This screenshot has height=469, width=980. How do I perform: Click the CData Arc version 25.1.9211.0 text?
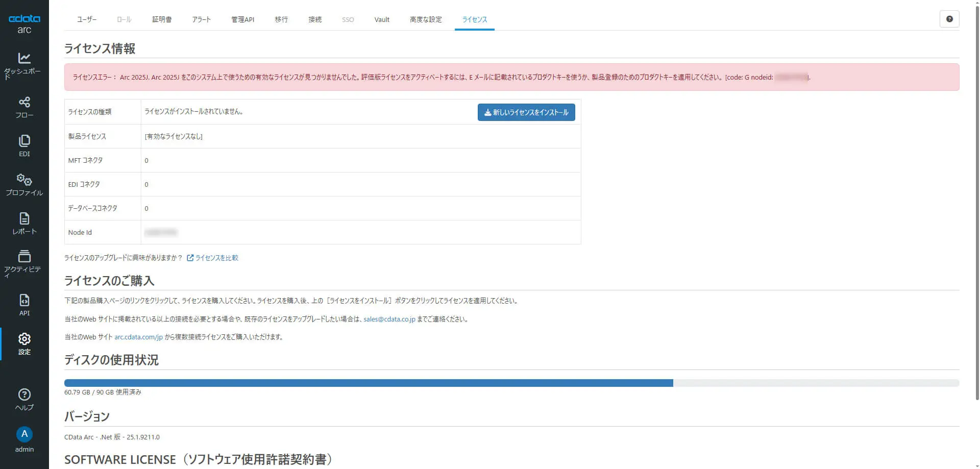click(x=112, y=437)
